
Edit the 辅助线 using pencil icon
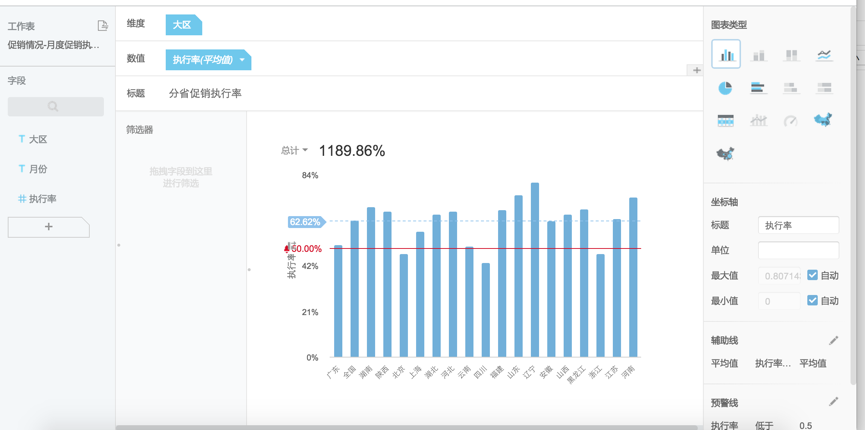(834, 341)
